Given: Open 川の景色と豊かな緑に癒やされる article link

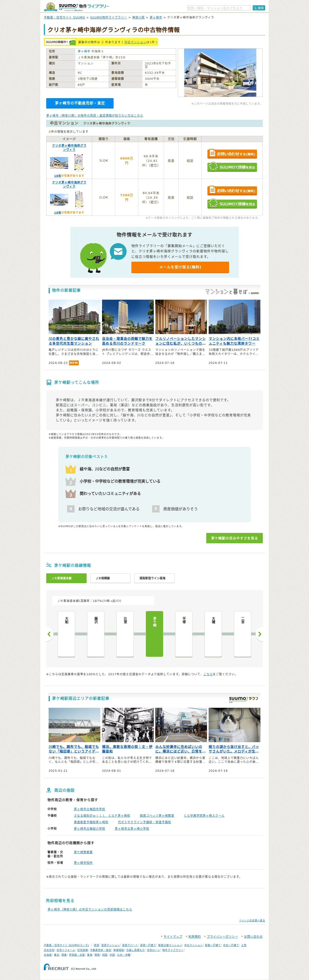Looking at the screenshot, I should point(74,341).
